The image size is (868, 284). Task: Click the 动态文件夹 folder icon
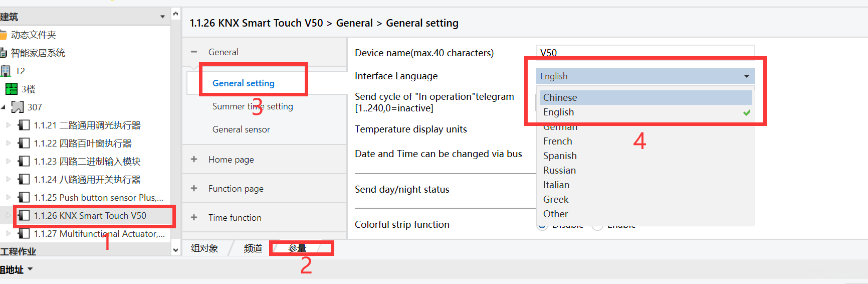click(x=3, y=35)
